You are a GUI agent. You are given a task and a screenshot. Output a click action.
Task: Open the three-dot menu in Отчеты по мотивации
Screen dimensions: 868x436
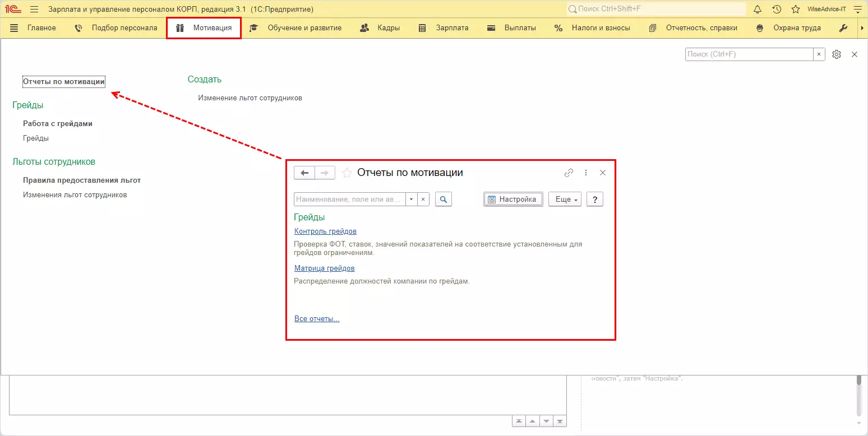(x=586, y=173)
